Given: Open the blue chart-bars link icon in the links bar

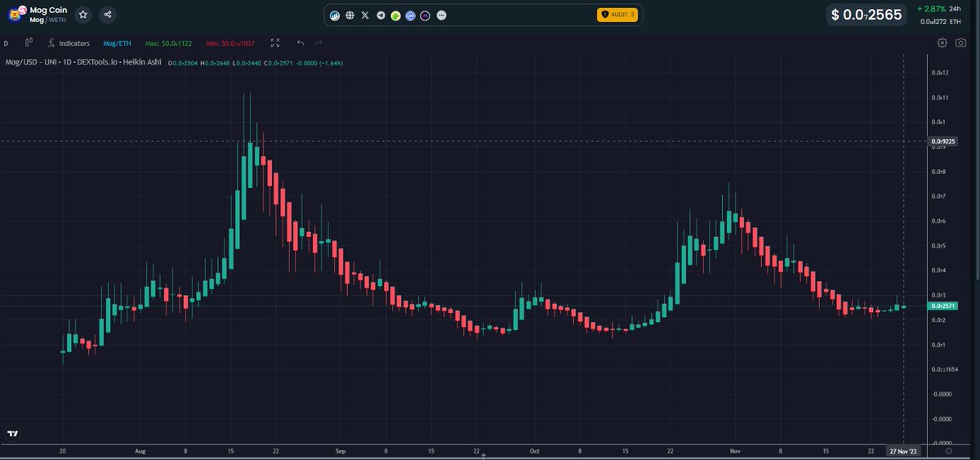Looking at the screenshot, I should point(335,16).
